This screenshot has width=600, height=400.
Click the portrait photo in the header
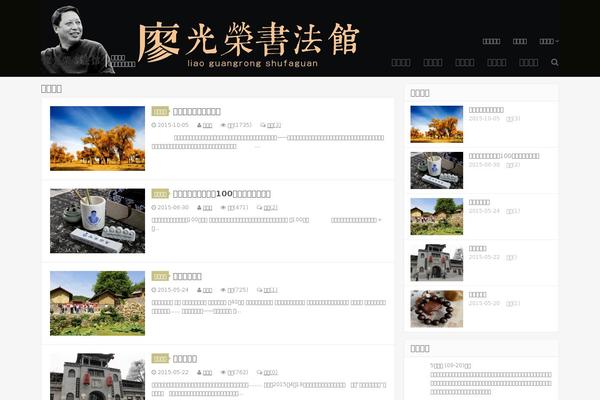[77, 39]
